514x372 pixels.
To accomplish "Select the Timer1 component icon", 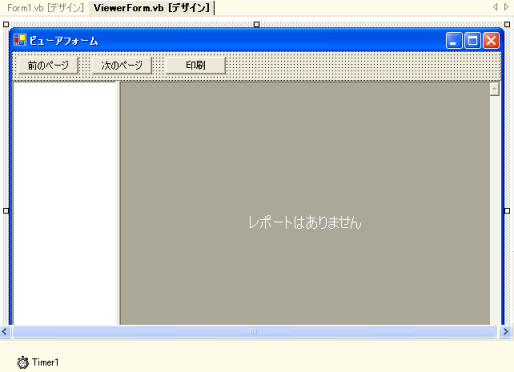I will pyautogui.click(x=23, y=362).
